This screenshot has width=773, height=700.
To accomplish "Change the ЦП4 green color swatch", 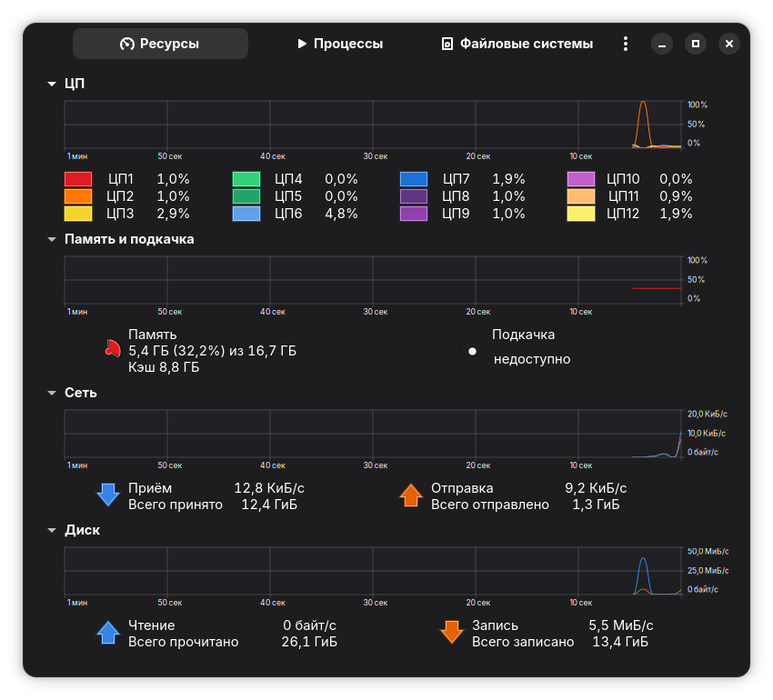I will [246, 179].
